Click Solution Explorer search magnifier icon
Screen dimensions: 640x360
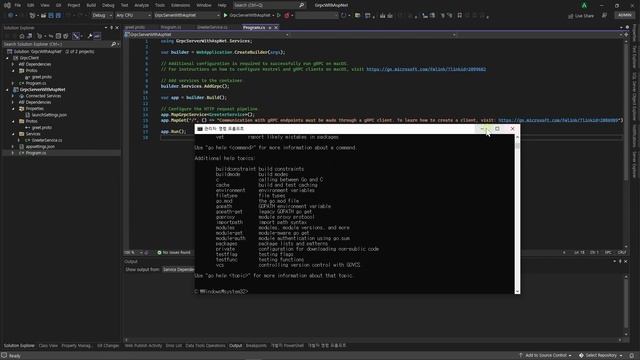113,44
